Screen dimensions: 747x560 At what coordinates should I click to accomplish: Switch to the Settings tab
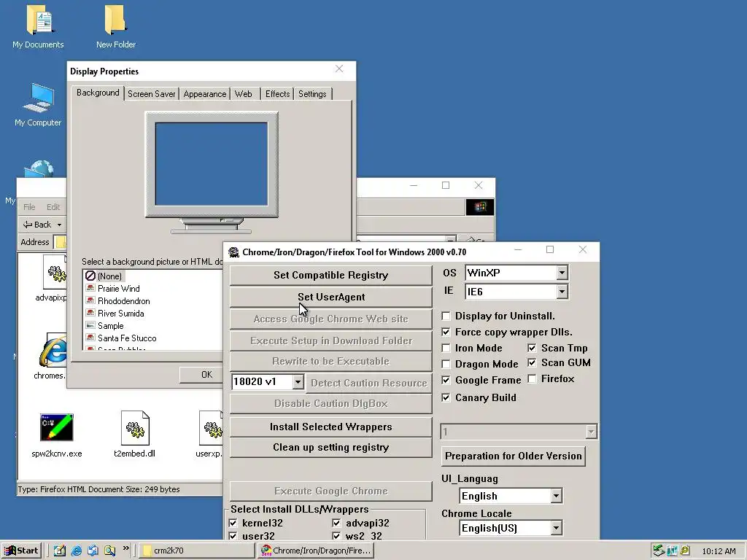[x=312, y=94]
